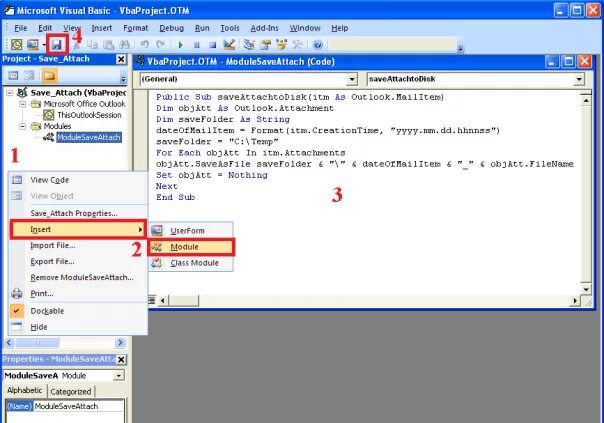Viewport: 604px width, 423px height.
Task: Open the Window menu
Action: pyautogui.click(x=305, y=28)
